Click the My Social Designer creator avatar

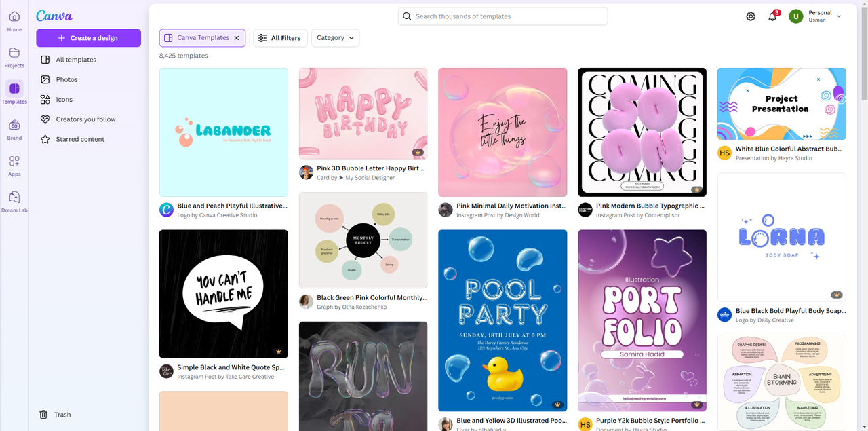coord(306,172)
